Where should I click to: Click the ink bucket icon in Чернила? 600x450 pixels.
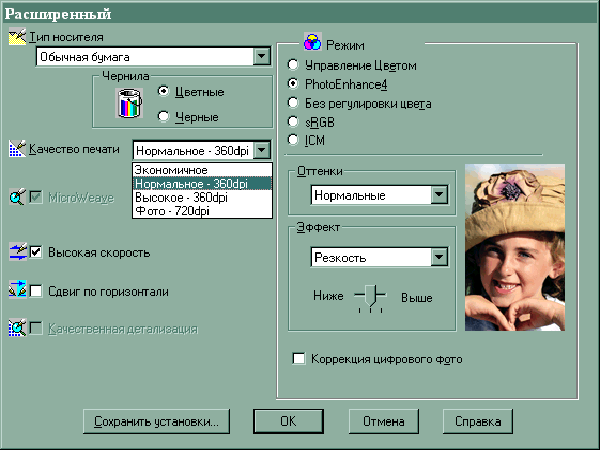point(129,103)
